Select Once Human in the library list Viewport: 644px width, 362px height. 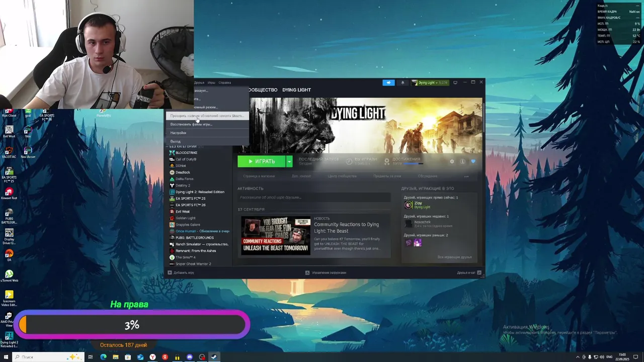201,231
